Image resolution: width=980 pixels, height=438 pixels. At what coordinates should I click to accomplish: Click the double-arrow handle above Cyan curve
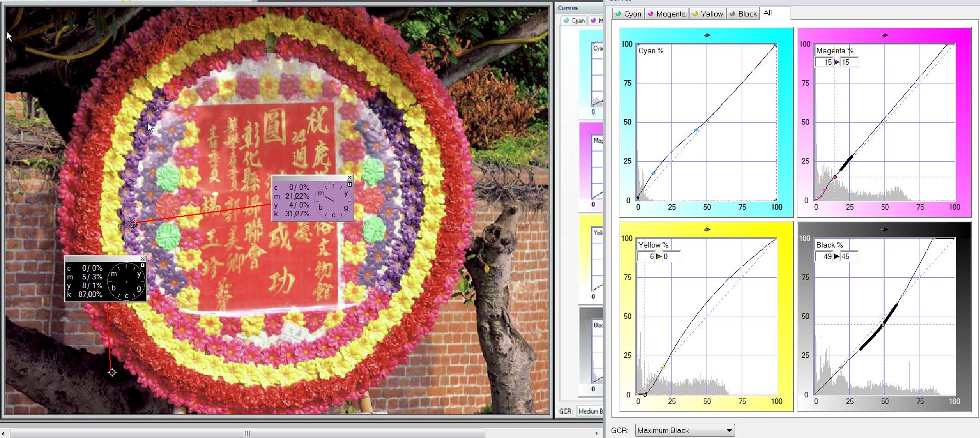(707, 35)
